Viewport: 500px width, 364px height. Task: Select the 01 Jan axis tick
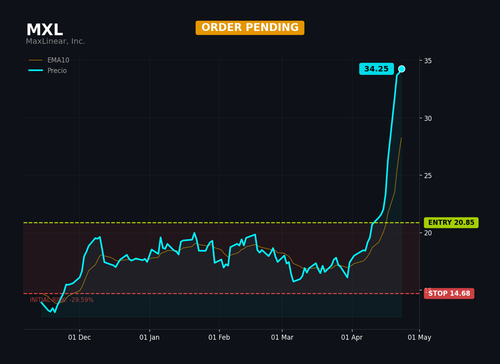click(149, 337)
